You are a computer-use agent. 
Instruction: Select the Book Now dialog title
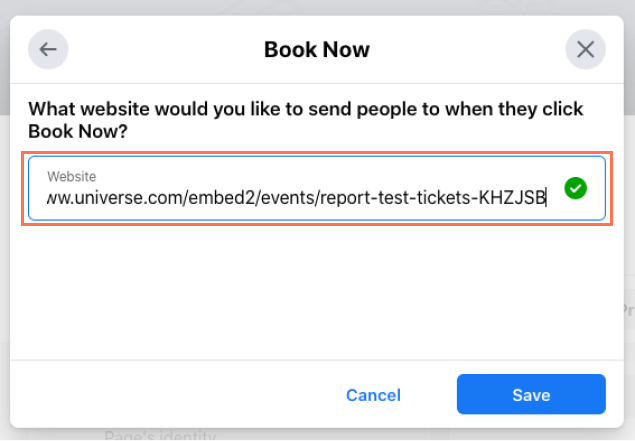317,50
